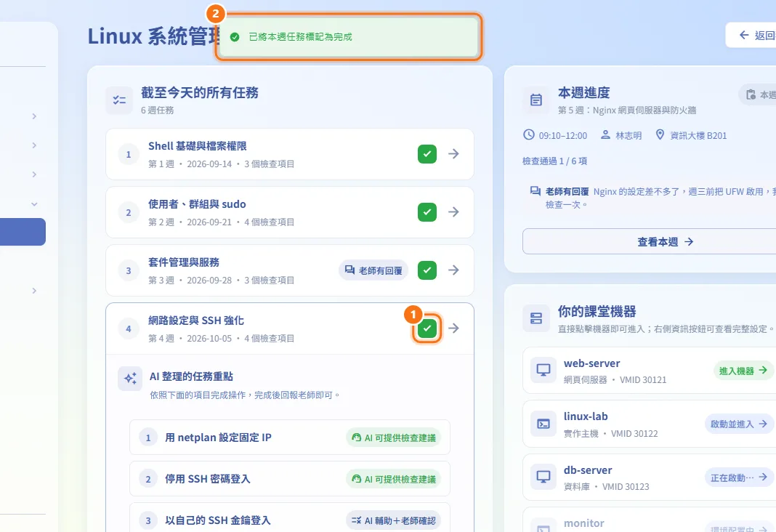This screenshot has height=532, width=776.
Task: Click the db-server machine name
Action: [x=587, y=470]
